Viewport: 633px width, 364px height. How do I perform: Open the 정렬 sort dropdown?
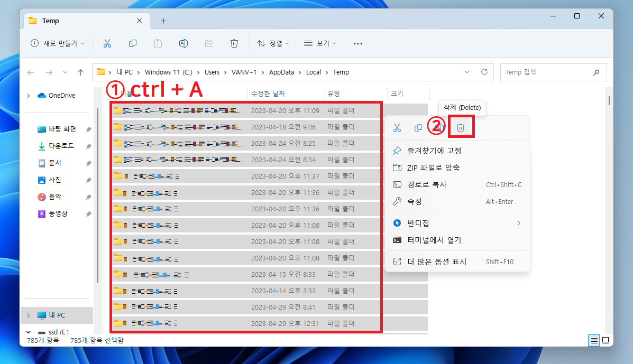273,43
